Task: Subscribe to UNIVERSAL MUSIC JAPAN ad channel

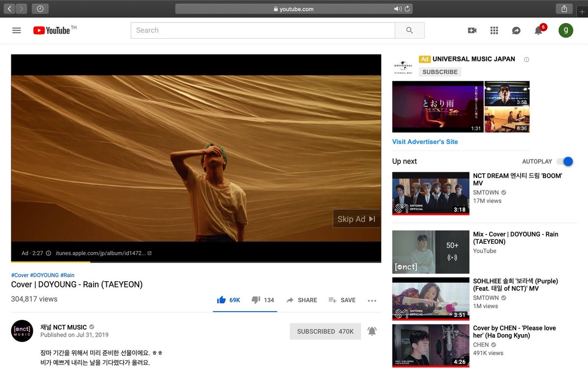Action: tap(440, 72)
